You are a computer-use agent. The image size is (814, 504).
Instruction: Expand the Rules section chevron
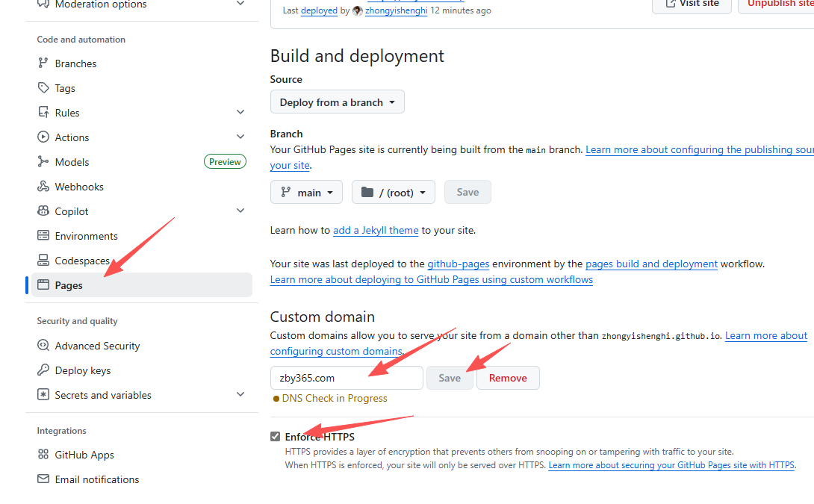[x=240, y=112]
